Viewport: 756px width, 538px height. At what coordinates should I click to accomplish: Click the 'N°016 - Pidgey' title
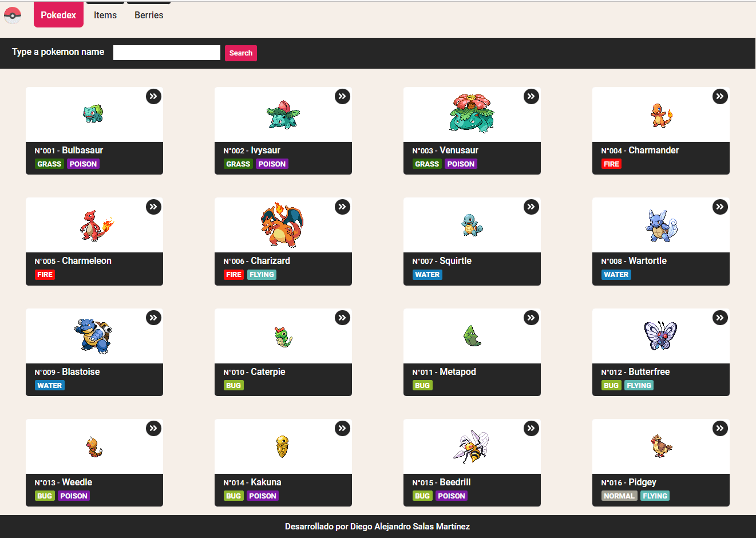(x=628, y=482)
